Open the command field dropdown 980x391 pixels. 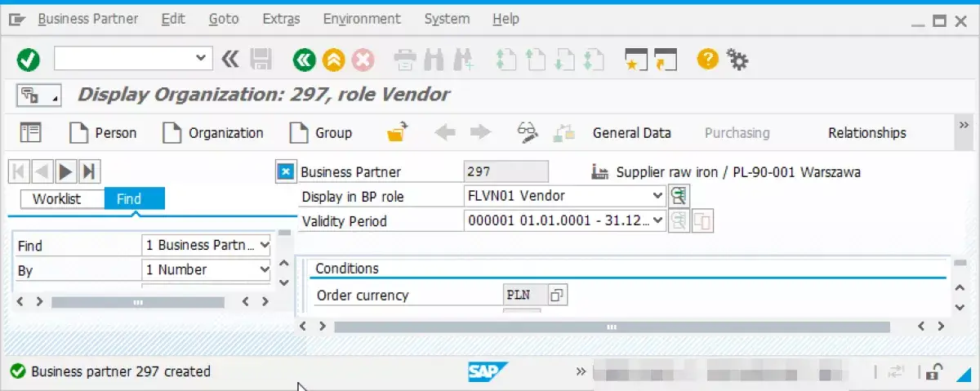click(x=202, y=59)
